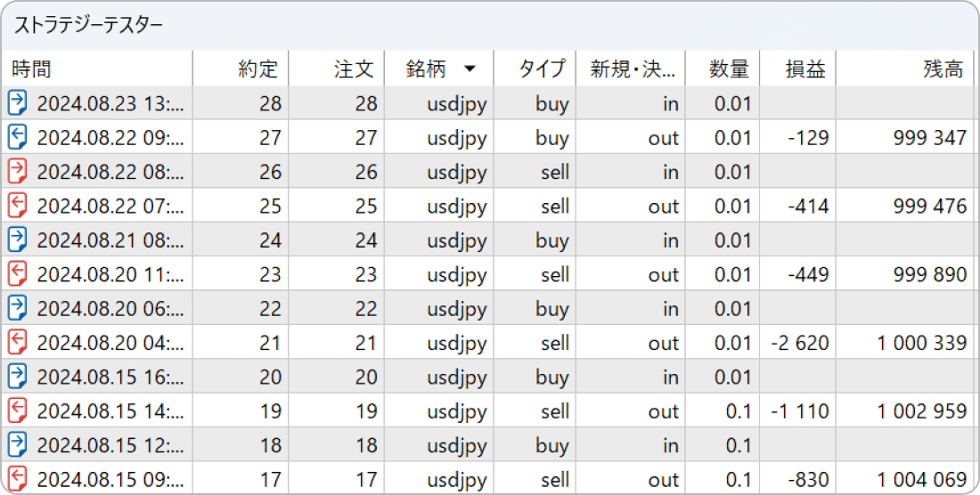Click the blue buy-in icon for deal 18

pos(18,445)
